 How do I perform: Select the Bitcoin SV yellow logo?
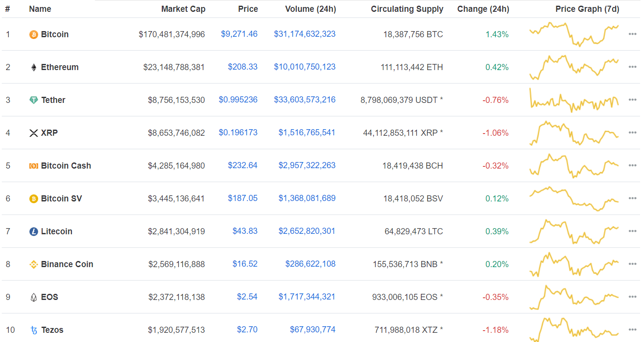(33, 198)
